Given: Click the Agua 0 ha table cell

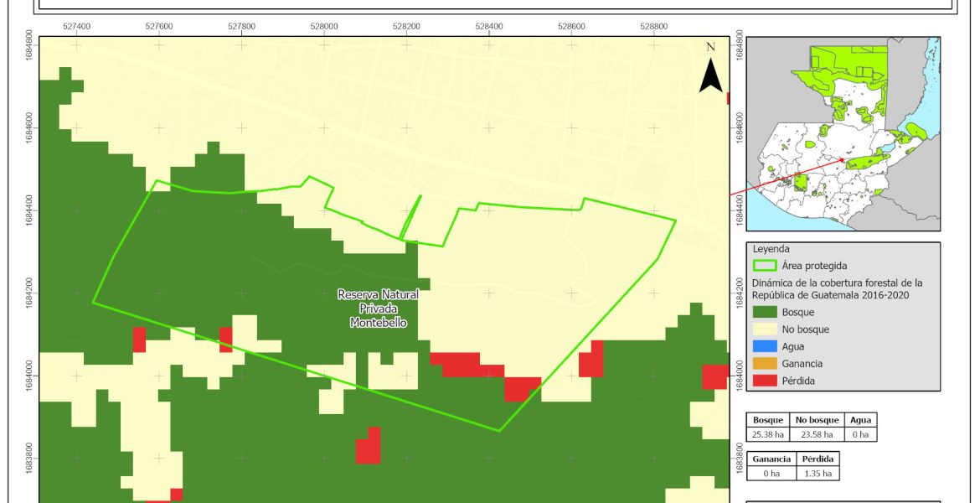Looking at the screenshot, I should click(859, 434).
